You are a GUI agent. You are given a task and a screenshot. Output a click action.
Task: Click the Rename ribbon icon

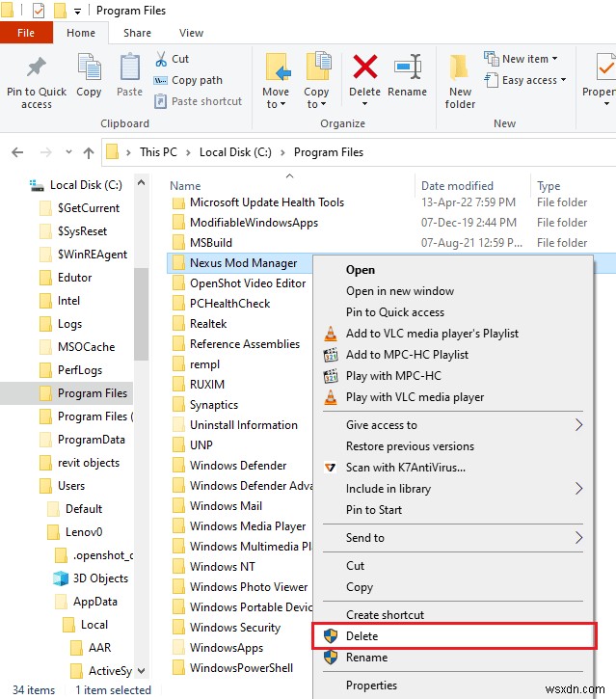[408, 67]
